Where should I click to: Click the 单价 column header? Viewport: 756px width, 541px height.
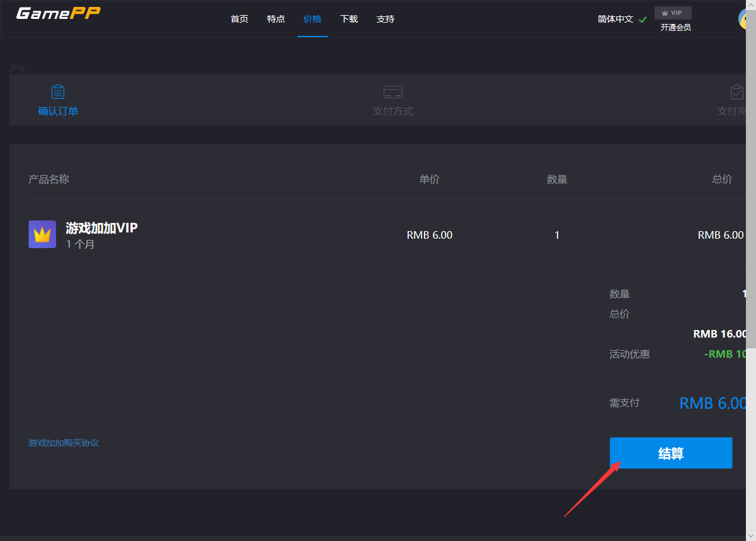point(430,179)
